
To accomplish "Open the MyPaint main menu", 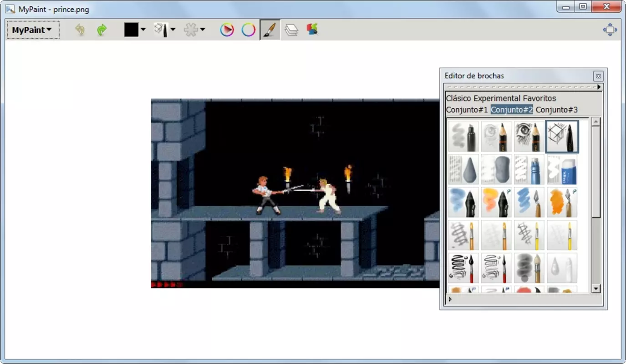I will pos(33,30).
